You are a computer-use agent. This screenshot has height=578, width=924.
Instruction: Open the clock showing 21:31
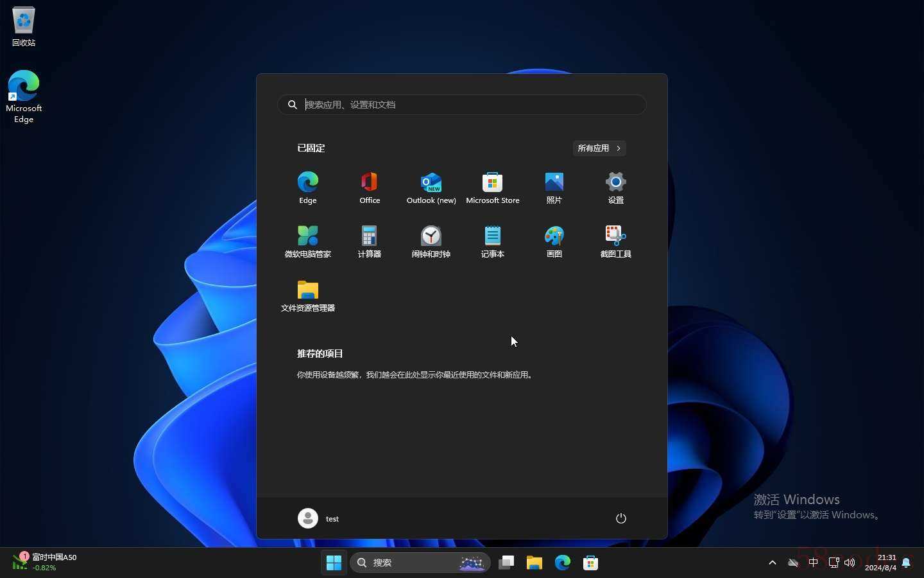pyautogui.click(x=880, y=563)
